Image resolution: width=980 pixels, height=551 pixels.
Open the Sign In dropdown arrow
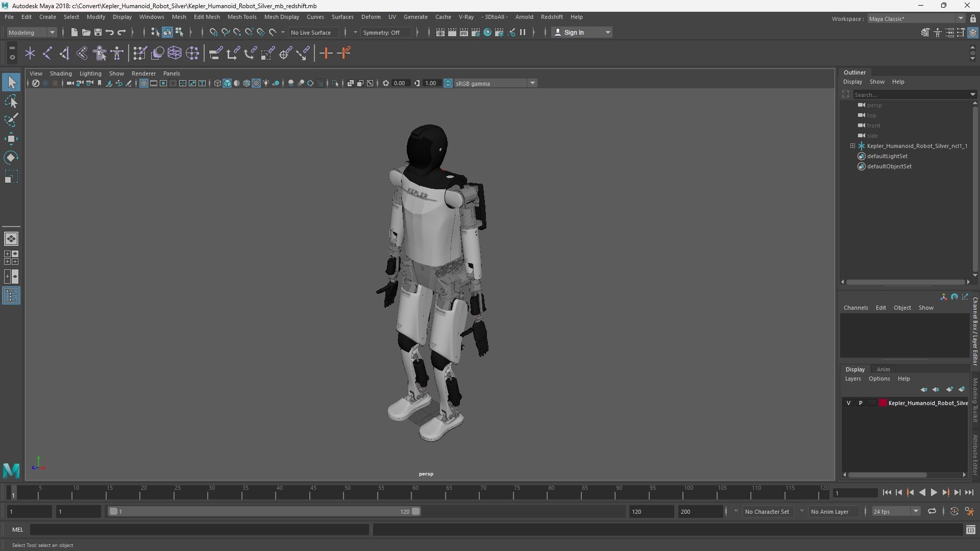(x=607, y=32)
